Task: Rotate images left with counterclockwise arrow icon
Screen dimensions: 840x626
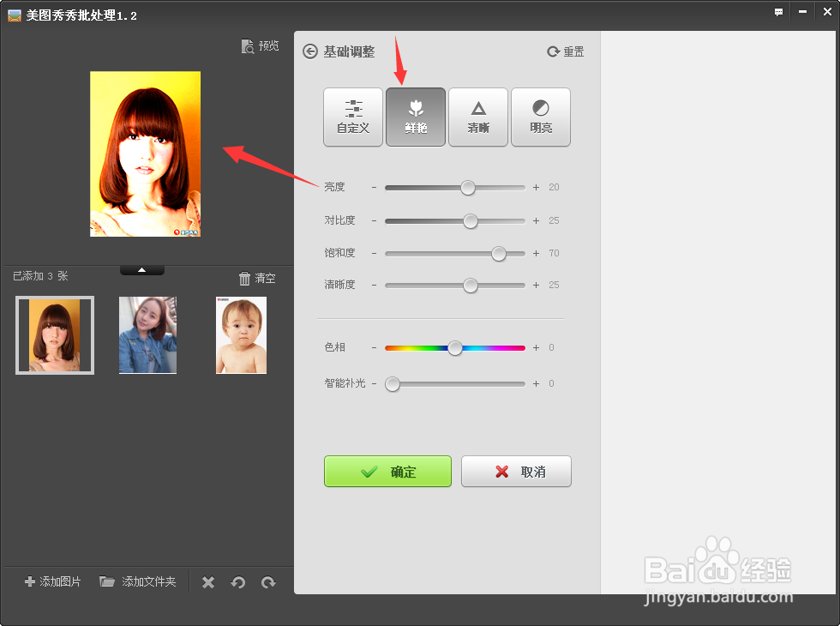Action: pos(238,581)
